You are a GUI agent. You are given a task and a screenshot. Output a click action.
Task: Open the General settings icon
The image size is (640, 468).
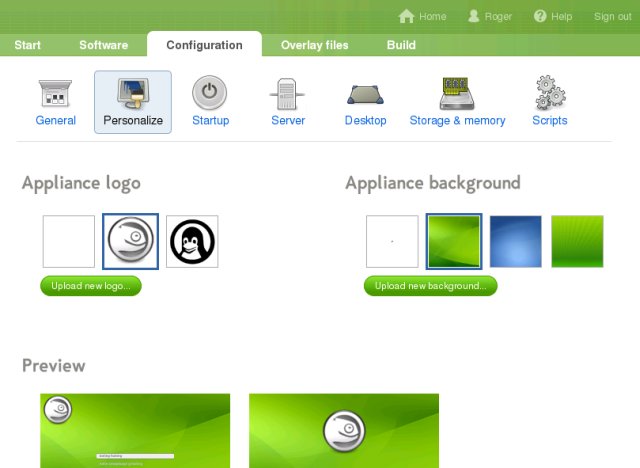click(x=55, y=93)
